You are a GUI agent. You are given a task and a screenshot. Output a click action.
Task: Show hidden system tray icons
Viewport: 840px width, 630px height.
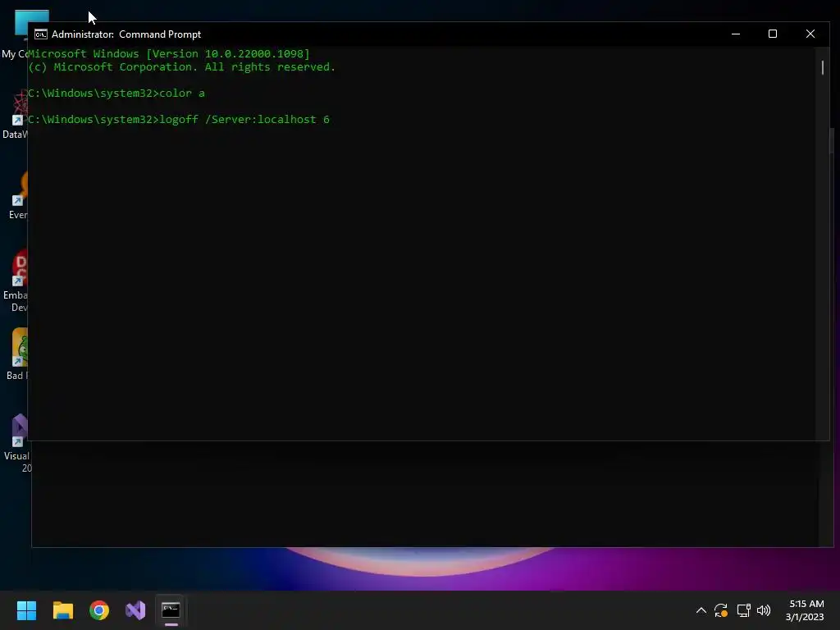[x=701, y=610]
